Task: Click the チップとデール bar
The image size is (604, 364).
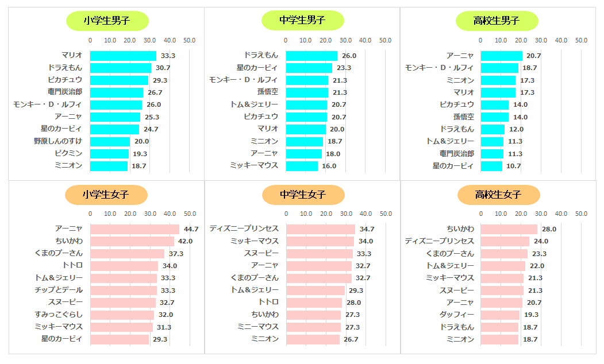Action: [123, 291]
